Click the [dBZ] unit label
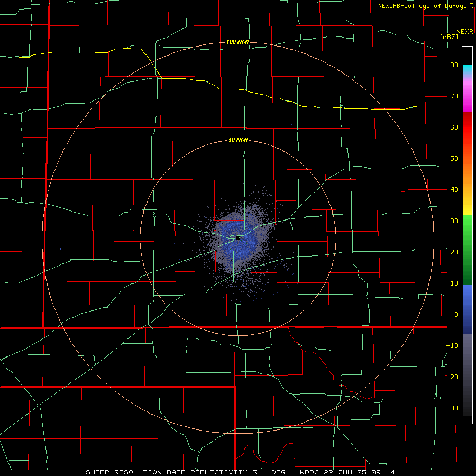Viewport: 476px width, 476px height. pyautogui.click(x=449, y=36)
